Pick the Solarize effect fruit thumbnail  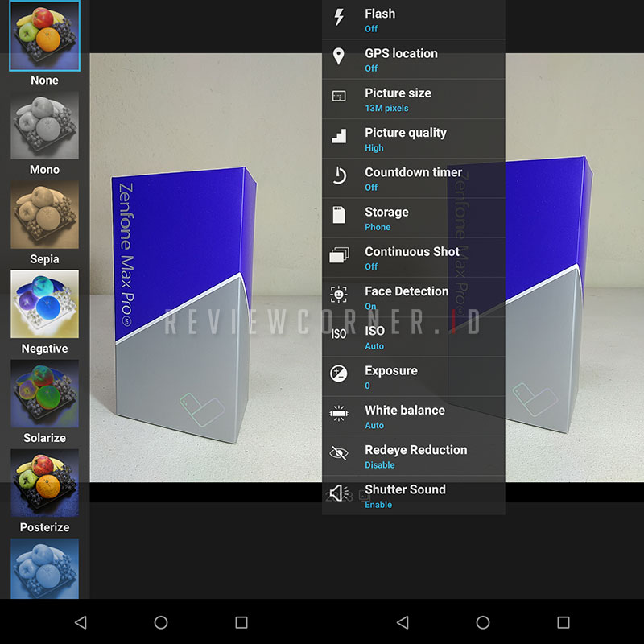[x=44, y=393]
